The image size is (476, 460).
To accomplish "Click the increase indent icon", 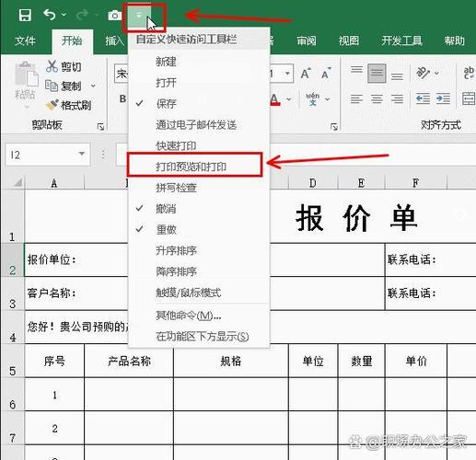I will 443,98.
